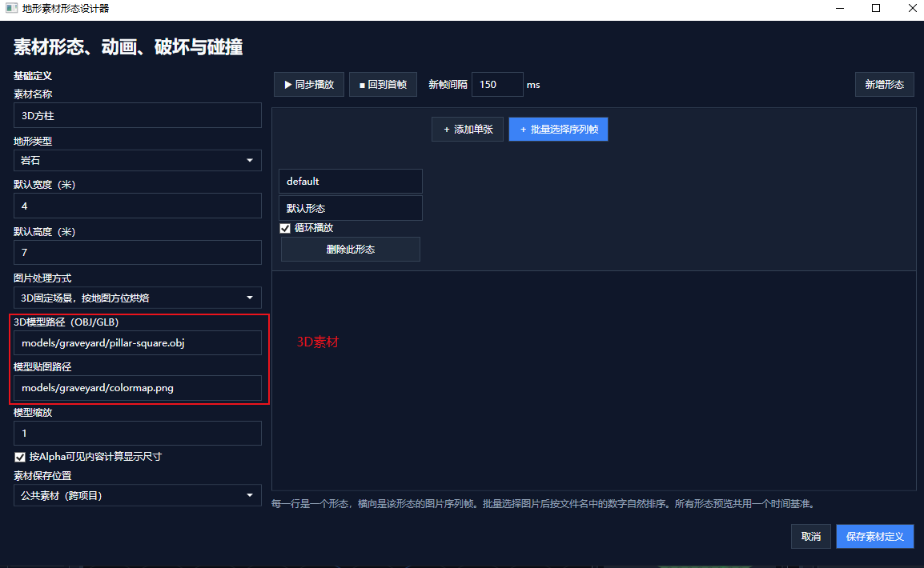This screenshot has height=568, width=924.
Task: Toggle 按Alpha可见内容计算显示尺寸 checkbox
Action: coord(20,457)
